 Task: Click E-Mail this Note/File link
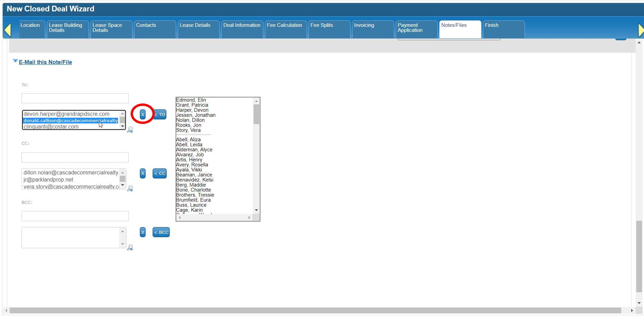click(x=45, y=62)
